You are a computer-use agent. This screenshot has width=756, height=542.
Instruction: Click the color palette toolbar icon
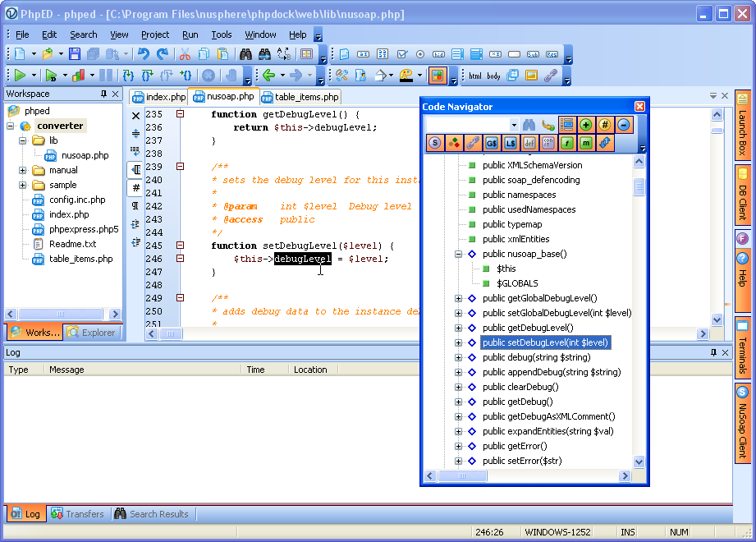coord(406,76)
